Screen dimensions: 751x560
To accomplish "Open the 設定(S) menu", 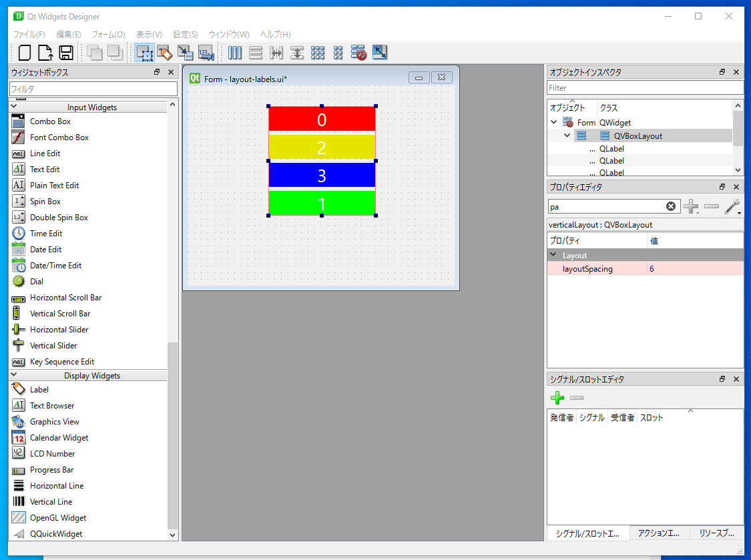I will click(186, 35).
